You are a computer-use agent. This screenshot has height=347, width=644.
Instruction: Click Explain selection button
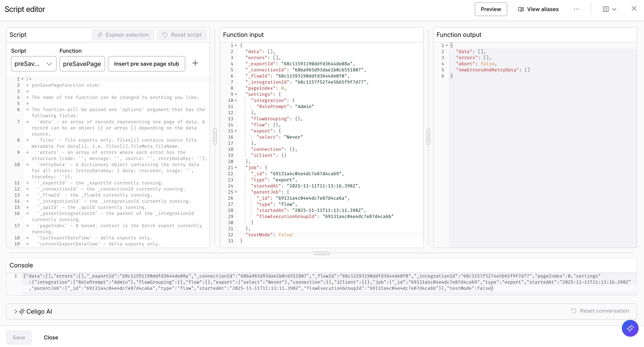coord(123,35)
